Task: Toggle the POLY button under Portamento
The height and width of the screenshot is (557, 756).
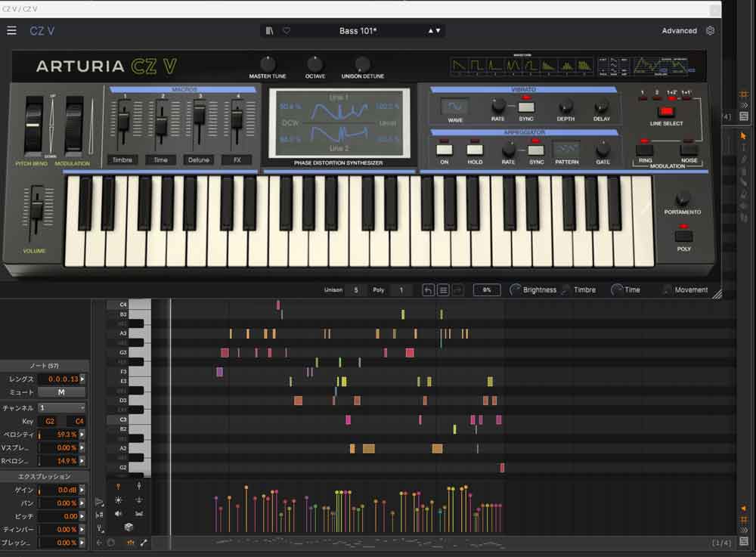Action: pos(683,235)
